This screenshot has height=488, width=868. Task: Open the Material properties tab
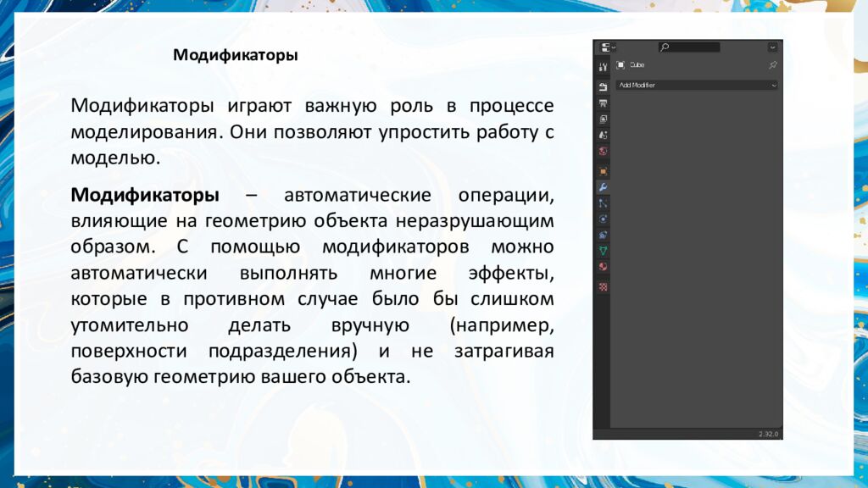click(603, 267)
